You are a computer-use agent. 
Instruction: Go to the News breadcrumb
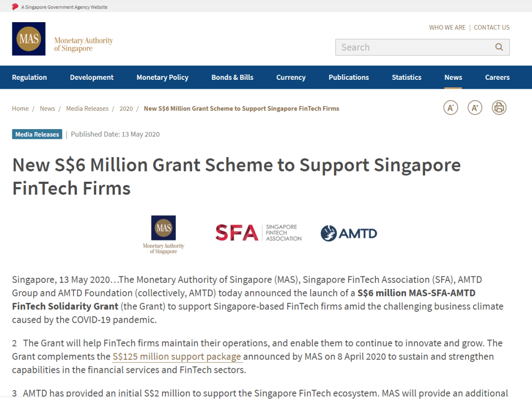(x=47, y=108)
